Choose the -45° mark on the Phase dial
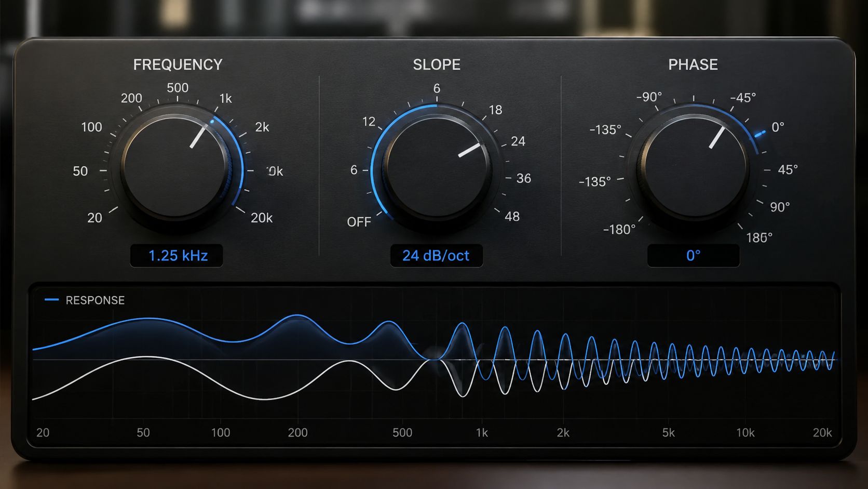Viewport: 868px width, 489px height. click(x=743, y=98)
